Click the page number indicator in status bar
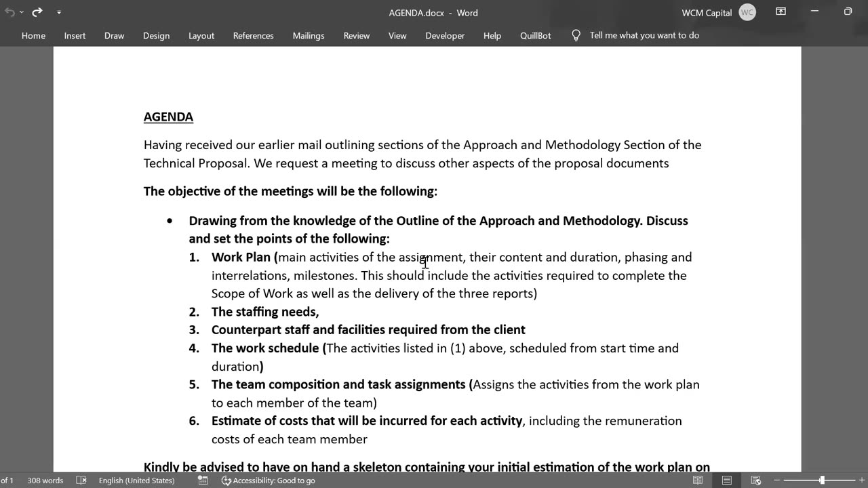Screen dimensions: 868x488 (x=7, y=480)
